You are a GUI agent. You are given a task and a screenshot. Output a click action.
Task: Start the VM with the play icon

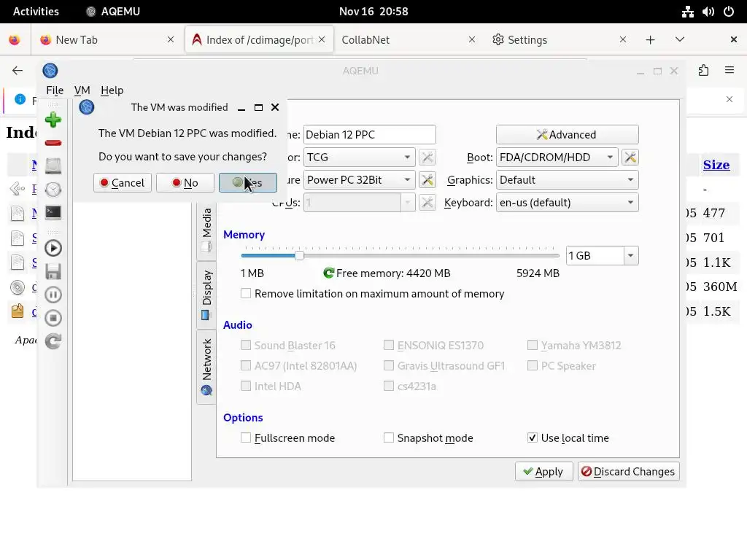(x=53, y=248)
